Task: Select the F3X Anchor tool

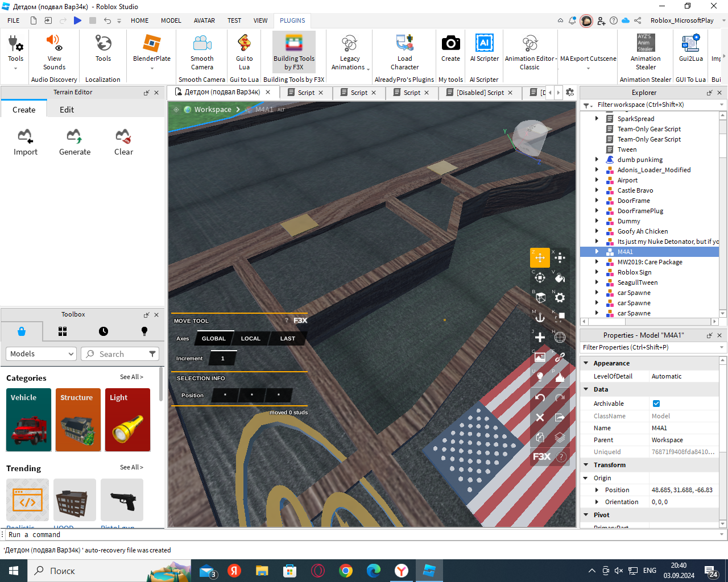Action: point(540,317)
